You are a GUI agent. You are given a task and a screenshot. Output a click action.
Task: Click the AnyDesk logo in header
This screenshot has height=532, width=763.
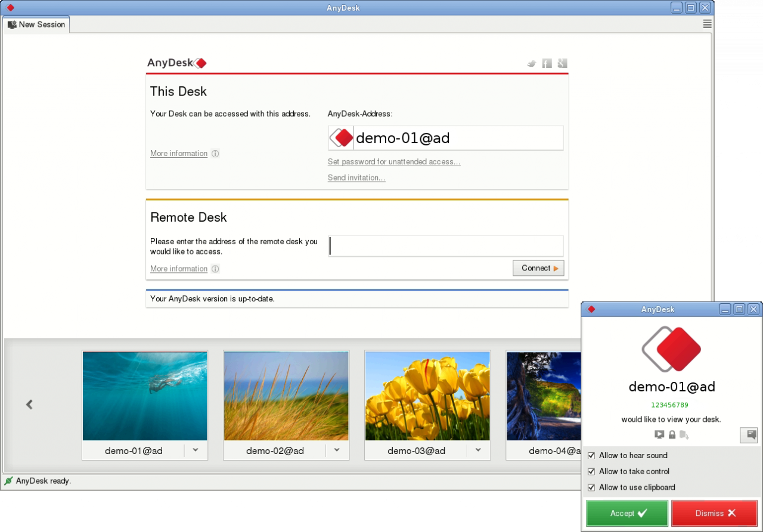177,63
